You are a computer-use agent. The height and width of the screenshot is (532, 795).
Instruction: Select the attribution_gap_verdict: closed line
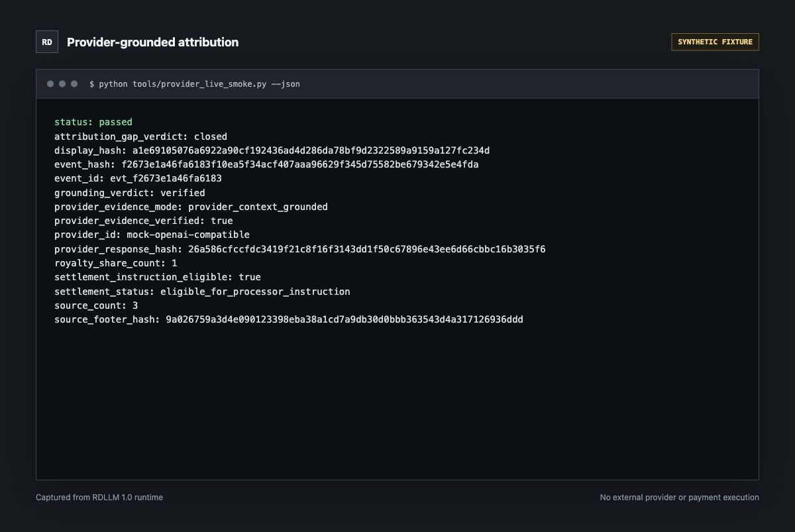[x=140, y=136]
